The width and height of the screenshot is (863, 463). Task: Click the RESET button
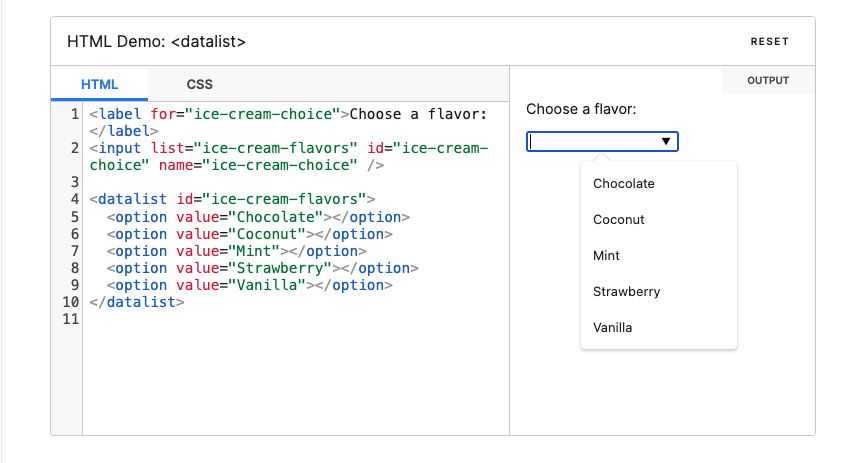769,42
